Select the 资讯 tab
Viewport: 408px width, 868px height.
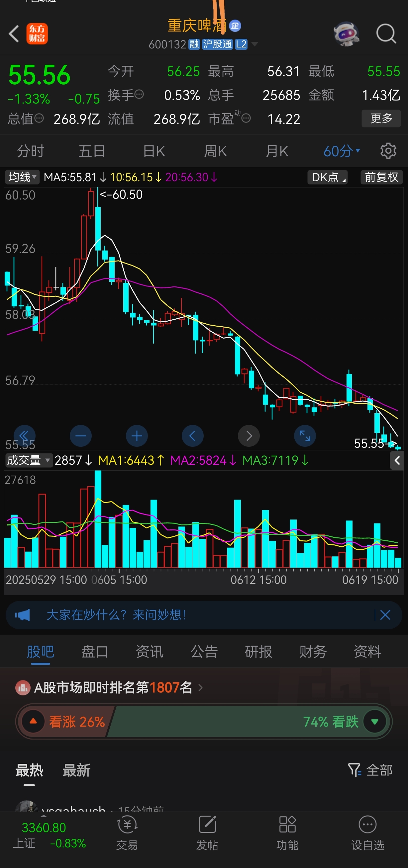coord(150,651)
